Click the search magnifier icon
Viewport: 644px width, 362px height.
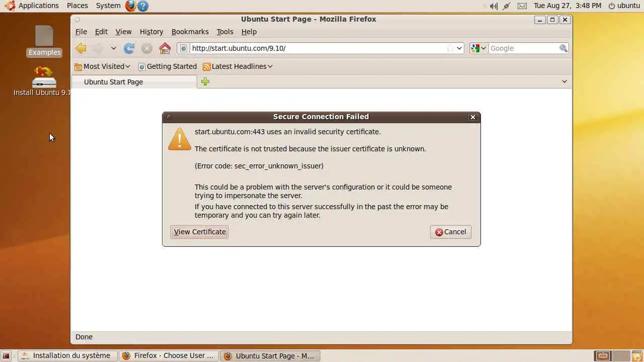563,48
